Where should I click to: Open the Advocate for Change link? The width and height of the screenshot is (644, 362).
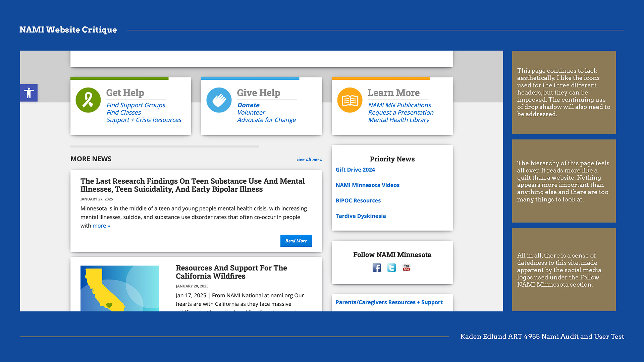(x=266, y=120)
